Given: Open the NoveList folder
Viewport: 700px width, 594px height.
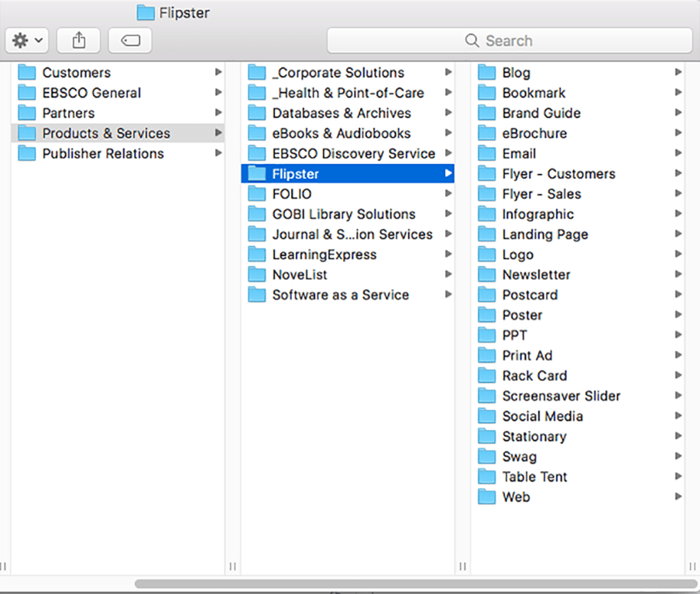Looking at the screenshot, I should tap(300, 275).
